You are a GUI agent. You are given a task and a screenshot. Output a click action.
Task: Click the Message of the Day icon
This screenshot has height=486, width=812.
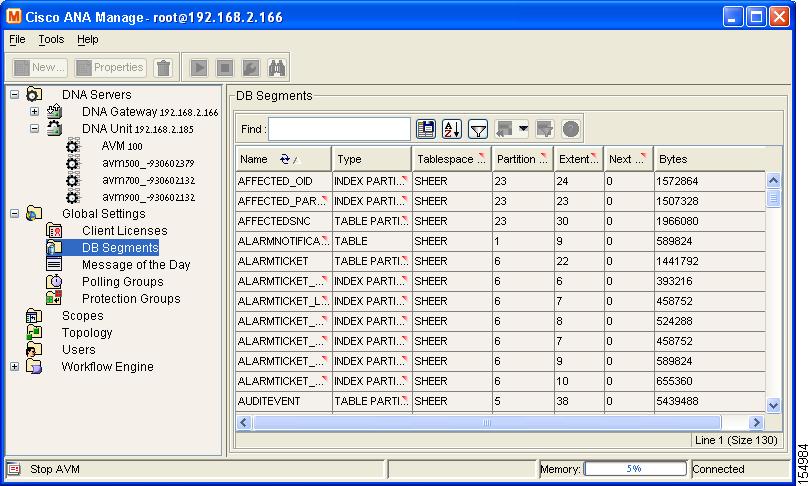(54, 264)
